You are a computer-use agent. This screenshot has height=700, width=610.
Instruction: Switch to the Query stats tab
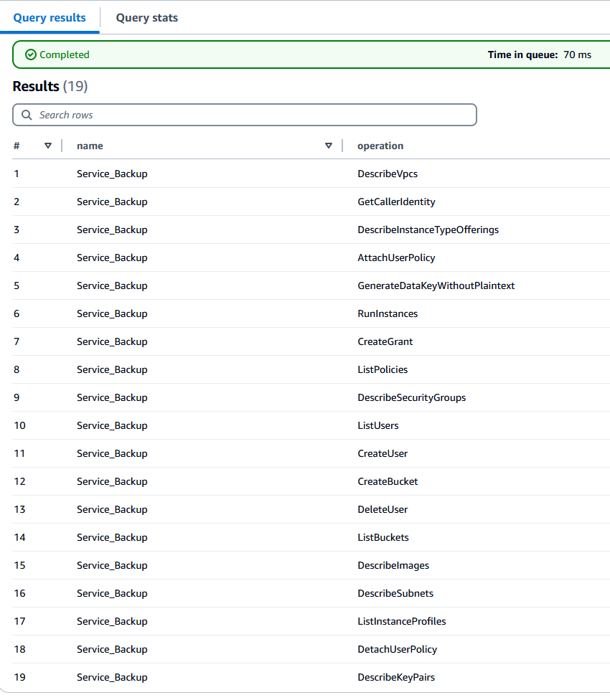(146, 17)
